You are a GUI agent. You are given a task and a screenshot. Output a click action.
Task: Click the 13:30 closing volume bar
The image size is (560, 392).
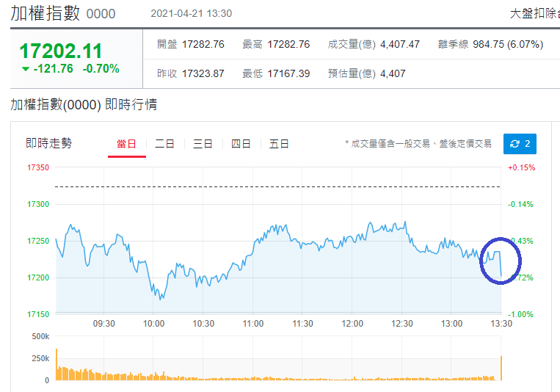pos(501,368)
